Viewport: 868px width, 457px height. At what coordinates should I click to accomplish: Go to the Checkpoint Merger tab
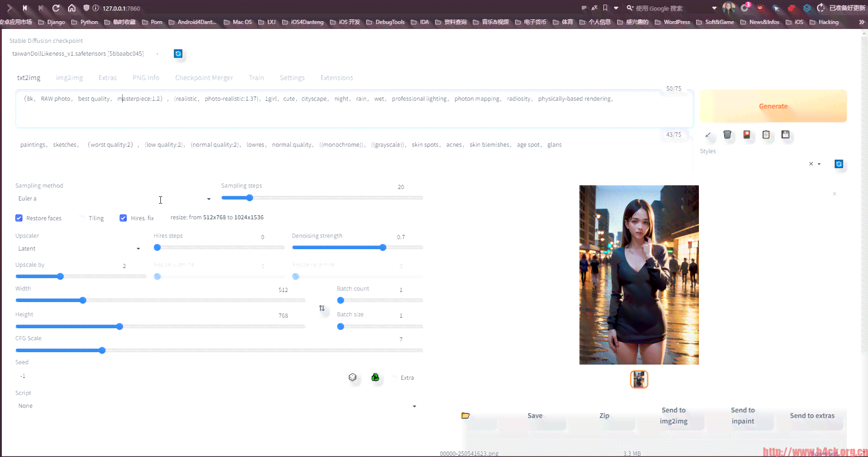(204, 78)
